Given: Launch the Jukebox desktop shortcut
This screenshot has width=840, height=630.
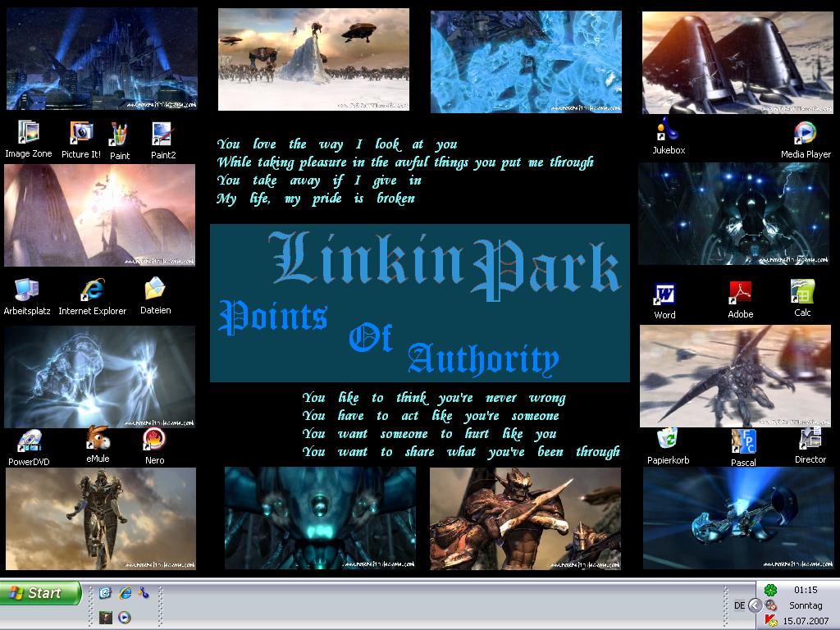Looking at the screenshot, I should click(x=668, y=131).
